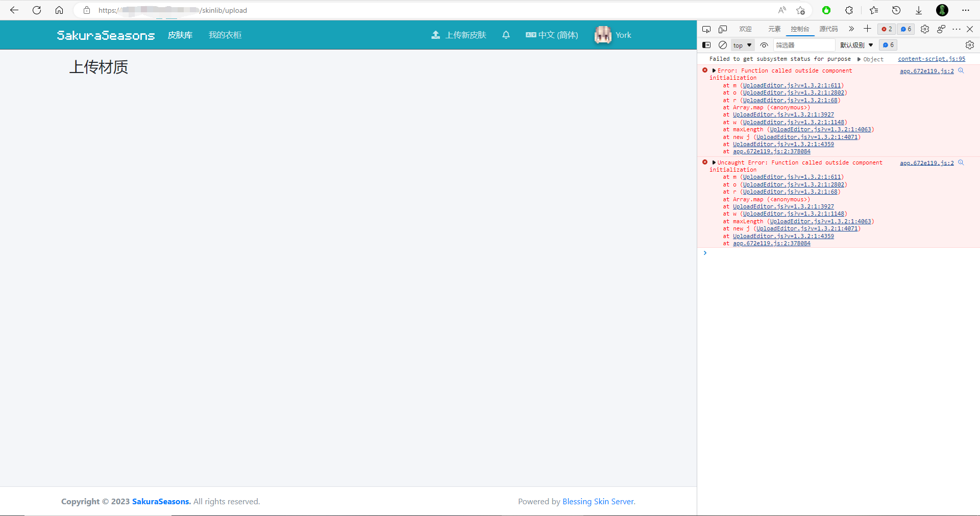The width and height of the screenshot is (980, 516).
Task: Add this page to favorites star icon
Action: pos(800,10)
